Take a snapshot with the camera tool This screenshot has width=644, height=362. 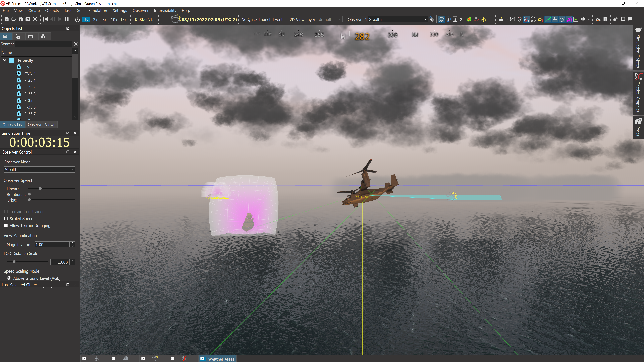(28, 19)
